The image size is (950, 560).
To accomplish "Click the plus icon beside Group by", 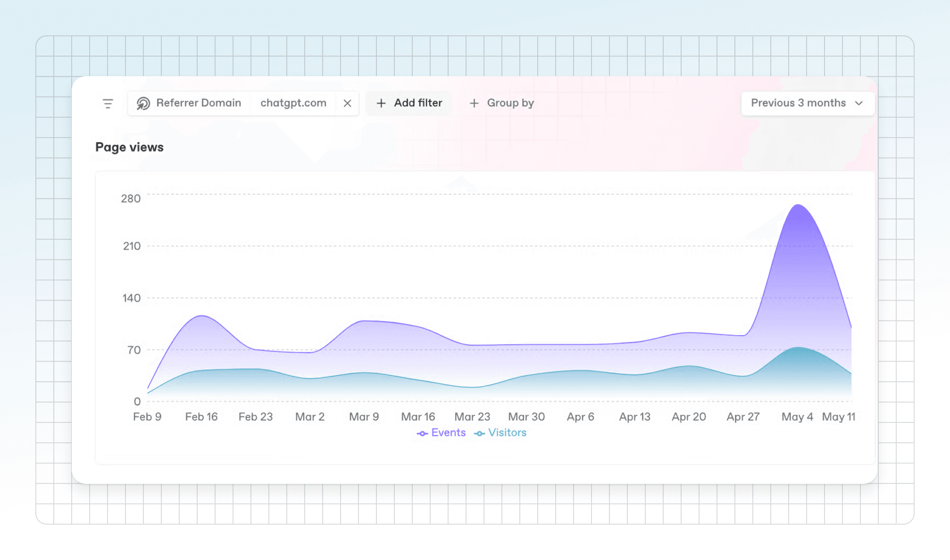I will [x=474, y=103].
